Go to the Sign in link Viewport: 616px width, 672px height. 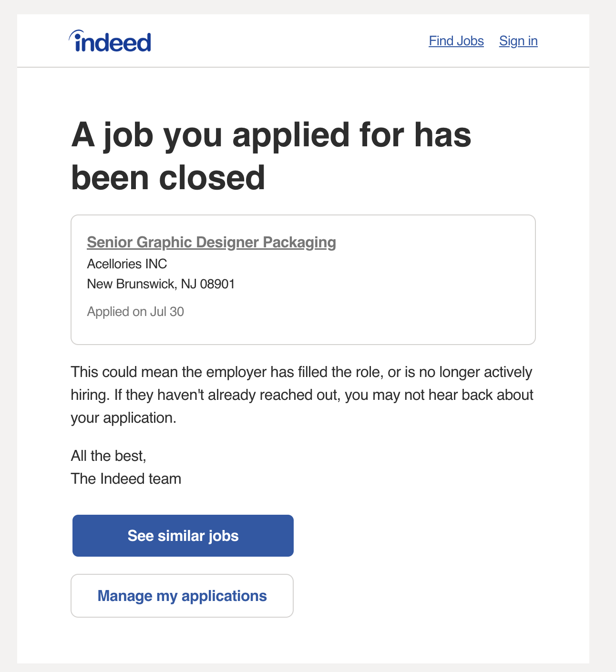pos(518,41)
